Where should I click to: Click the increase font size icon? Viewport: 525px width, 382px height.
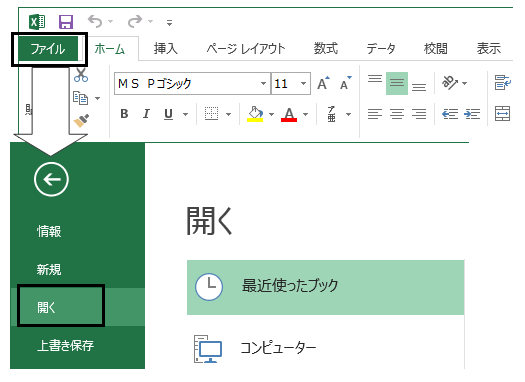click(x=323, y=83)
